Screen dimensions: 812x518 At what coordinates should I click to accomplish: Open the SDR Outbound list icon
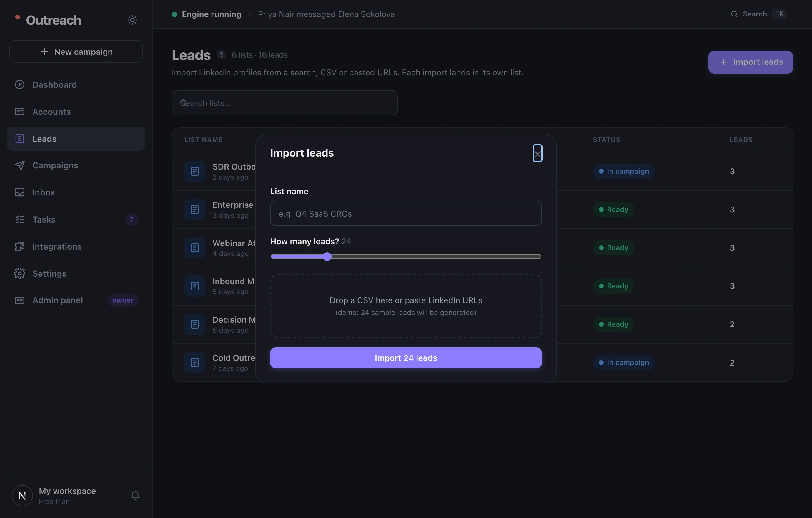194,171
